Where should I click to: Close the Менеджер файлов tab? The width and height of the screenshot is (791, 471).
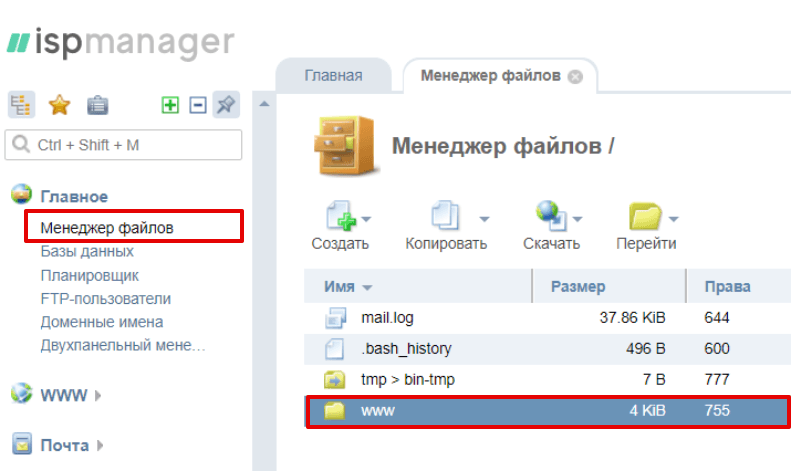575,77
